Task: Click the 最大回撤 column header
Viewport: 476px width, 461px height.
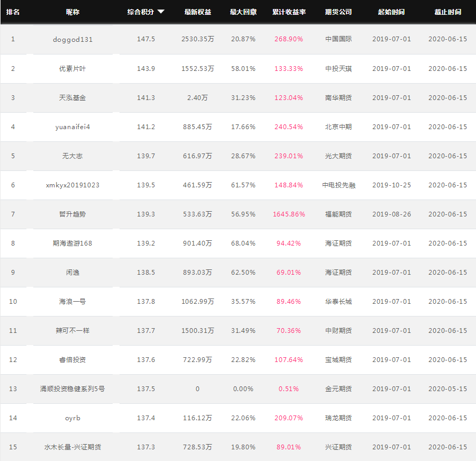Action: [x=243, y=12]
